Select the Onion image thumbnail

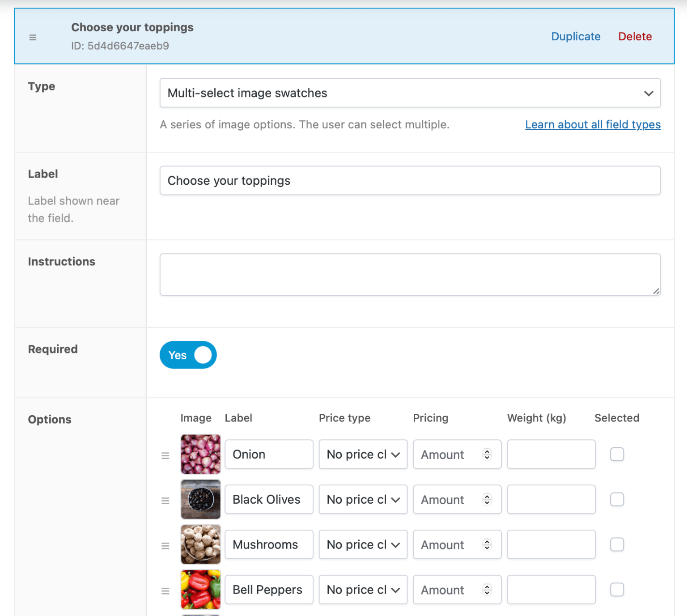click(x=200, y=455)
